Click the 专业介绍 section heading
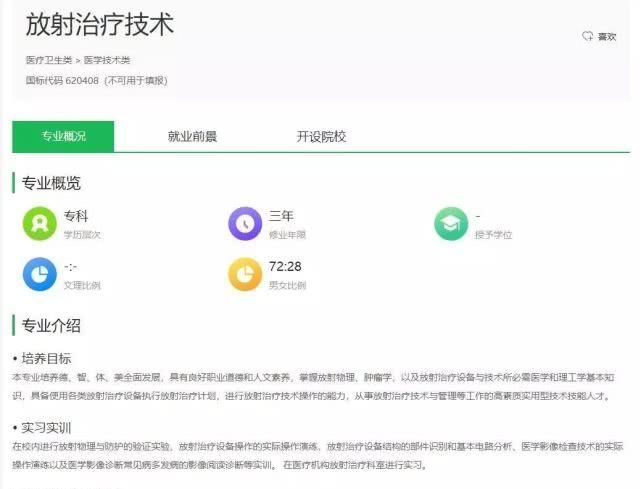Viewport: 640px width, 489px height. [51, 325]
